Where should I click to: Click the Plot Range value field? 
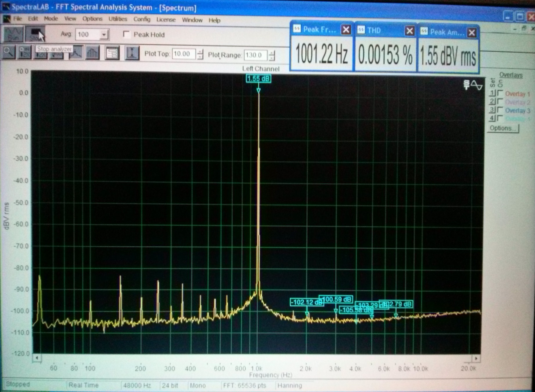point(256,55)
